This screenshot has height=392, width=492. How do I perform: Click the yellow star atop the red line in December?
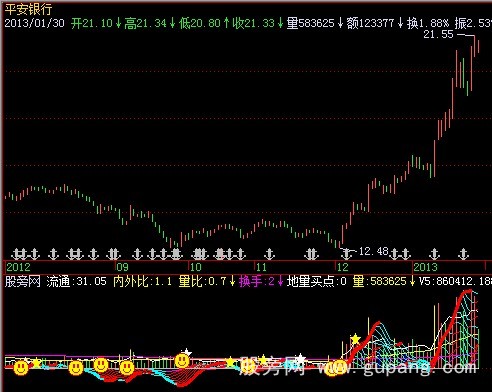click(x=355, y=339)
